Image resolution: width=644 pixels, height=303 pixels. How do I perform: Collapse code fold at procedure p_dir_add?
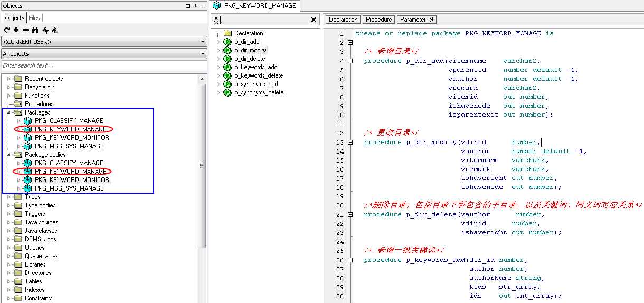(x=350, y=61)
